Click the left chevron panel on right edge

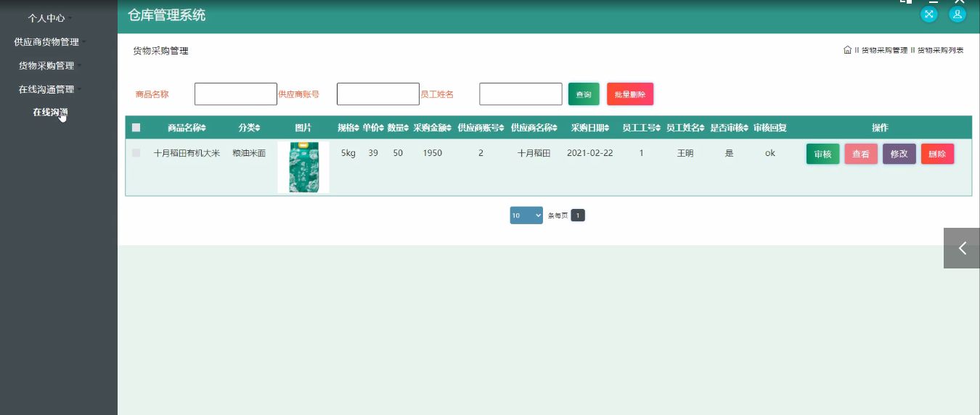click(x=962, y=248)
